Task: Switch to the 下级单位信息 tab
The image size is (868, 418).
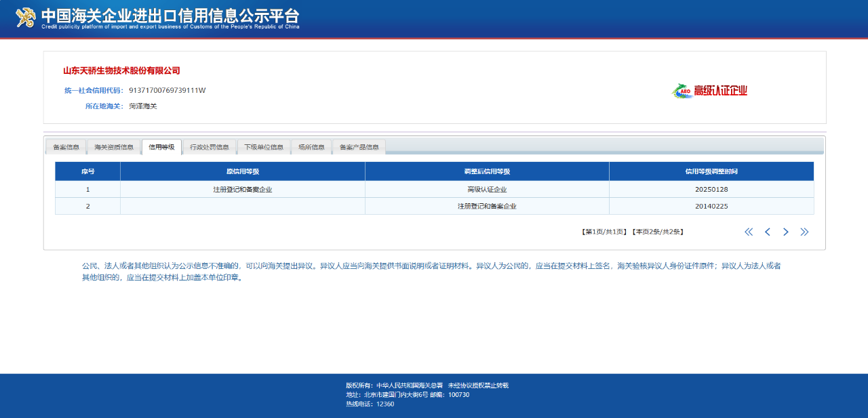Action: coord(264,147)
